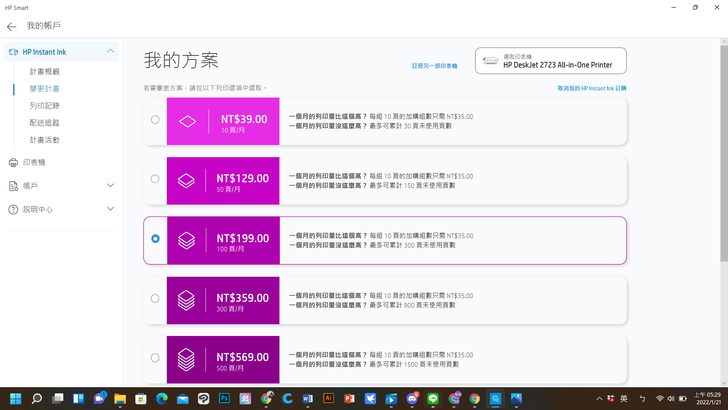Open Word from the taskbar
Screen dimensions: 728x410
(307, 398)
